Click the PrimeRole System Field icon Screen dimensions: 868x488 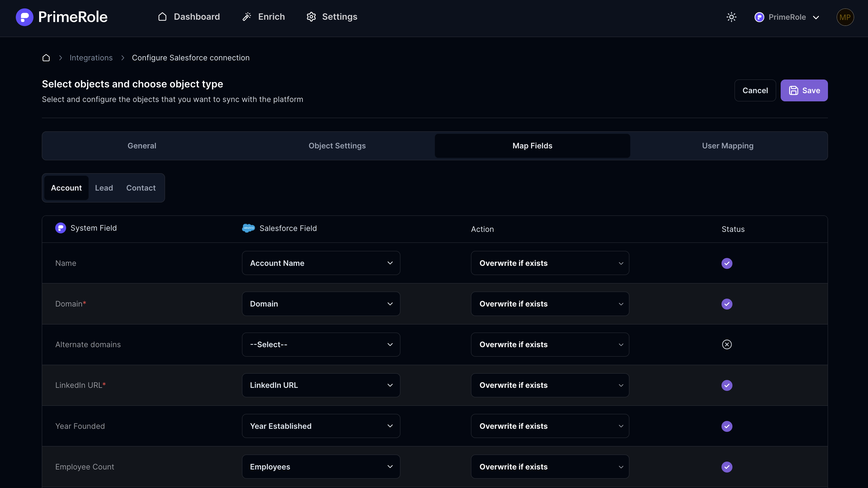click(x=61, y=228)
